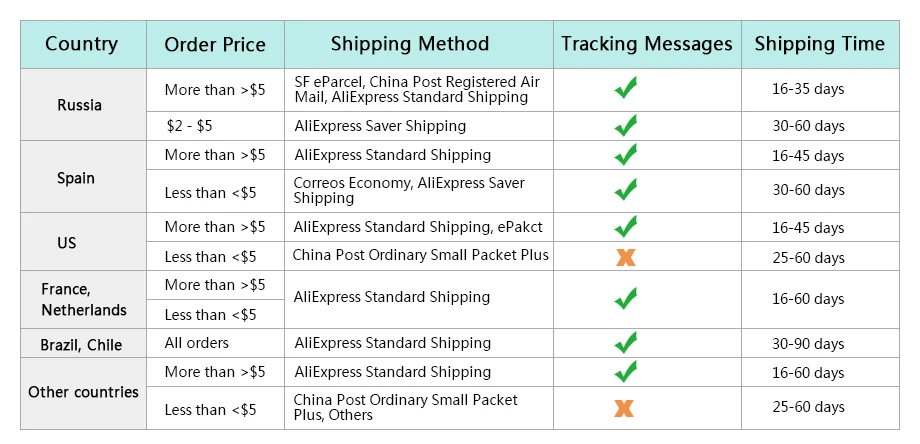This screenshot has width=920, height=444.
Task: Click the checkmark for AliExpress Standard Shipping, ePakct
Action: pos(625,226)
